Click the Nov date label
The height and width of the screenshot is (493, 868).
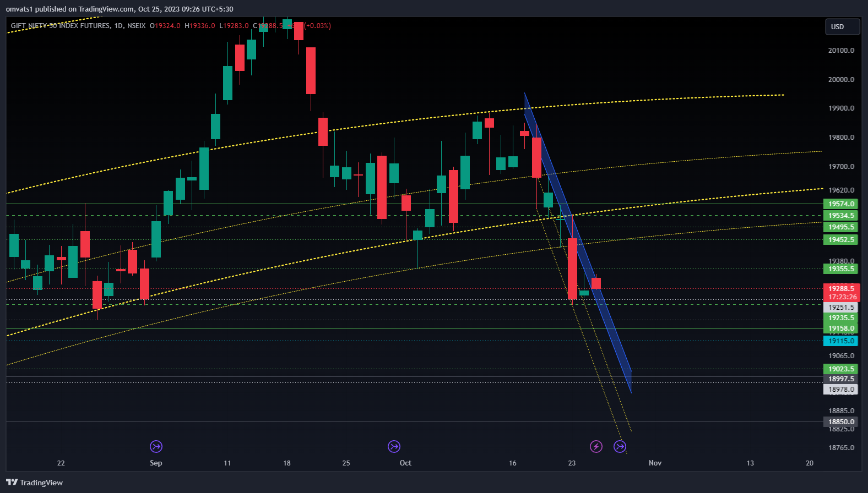coord(655,463)
